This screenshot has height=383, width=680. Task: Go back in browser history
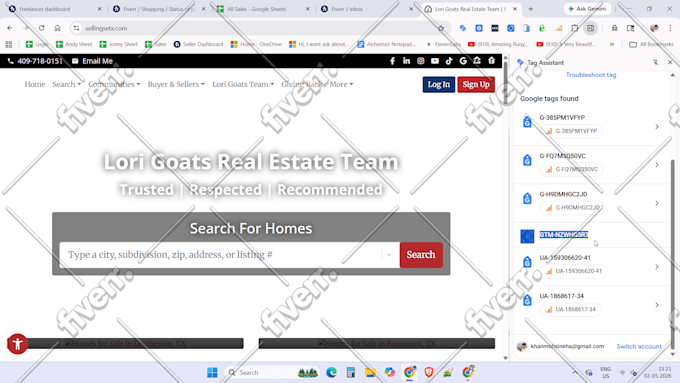tap(10, 28)
